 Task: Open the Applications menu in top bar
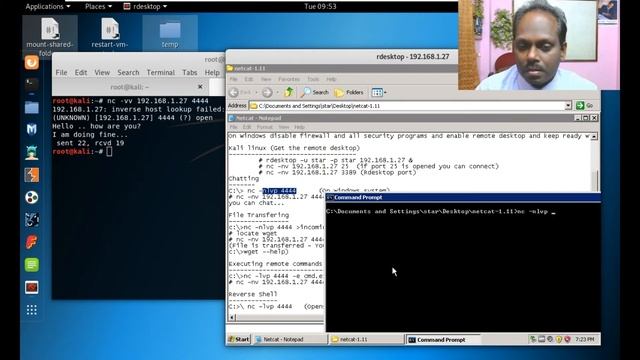point(47,7)
